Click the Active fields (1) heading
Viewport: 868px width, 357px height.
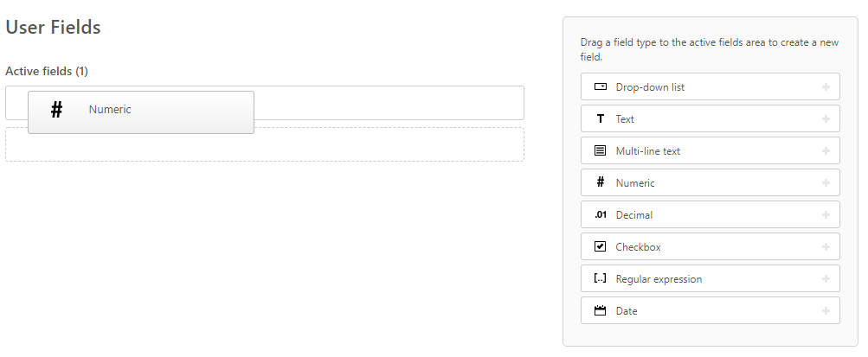47,71
